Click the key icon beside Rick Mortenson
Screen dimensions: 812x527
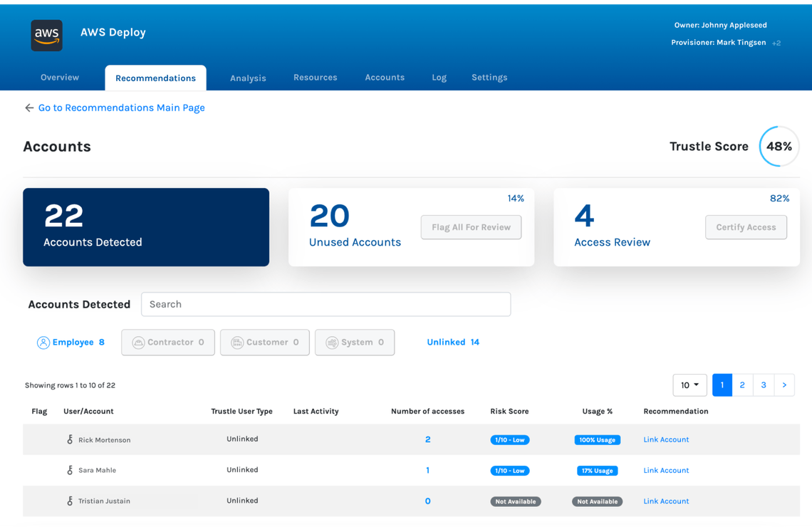coord(70,439)
